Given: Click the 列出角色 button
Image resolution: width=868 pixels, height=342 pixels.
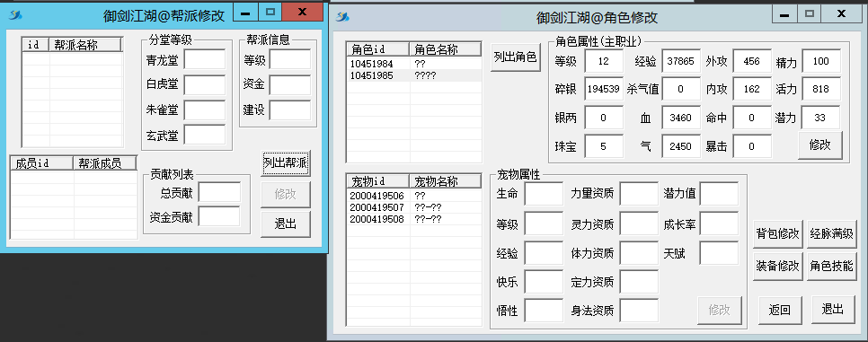Looking at the screenshot, I should point(516,57).
